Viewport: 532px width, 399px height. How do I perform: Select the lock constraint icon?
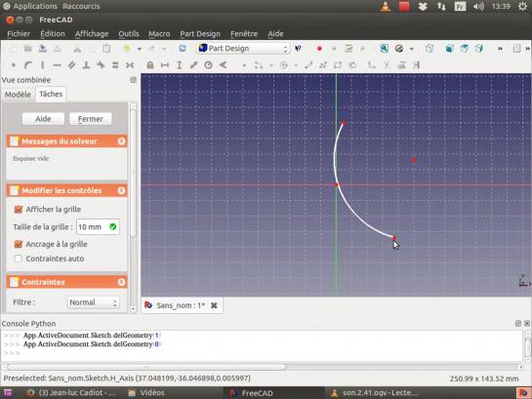click(x=150, y=65)
